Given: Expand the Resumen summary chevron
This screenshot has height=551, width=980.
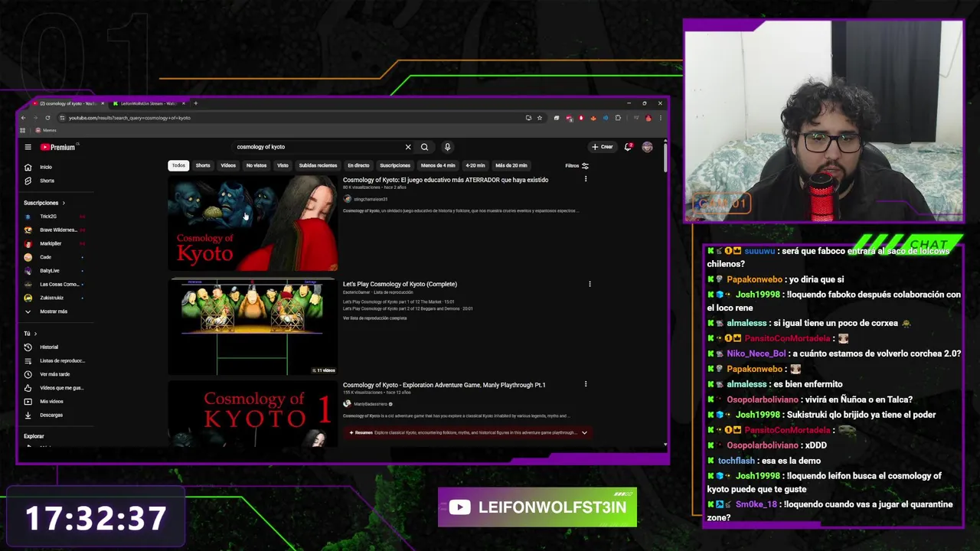Looking at the screenshot, I should [584, 432].
